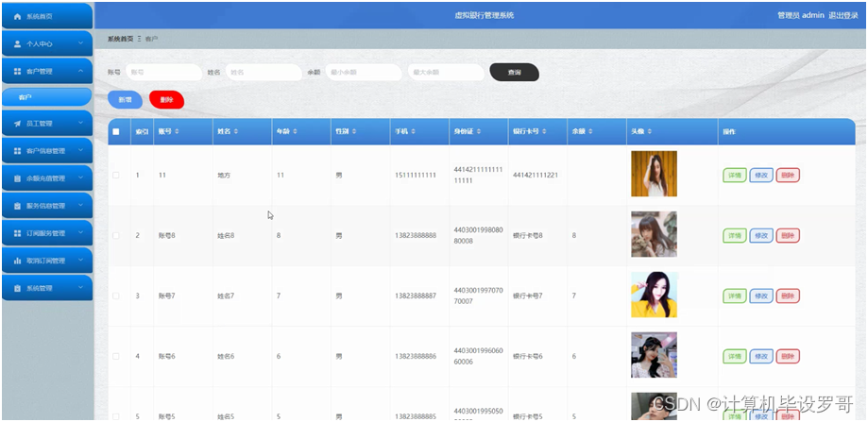The image size is (868, 422).
Task: Focus the 最小余额 input field
Action: (364, 73)
